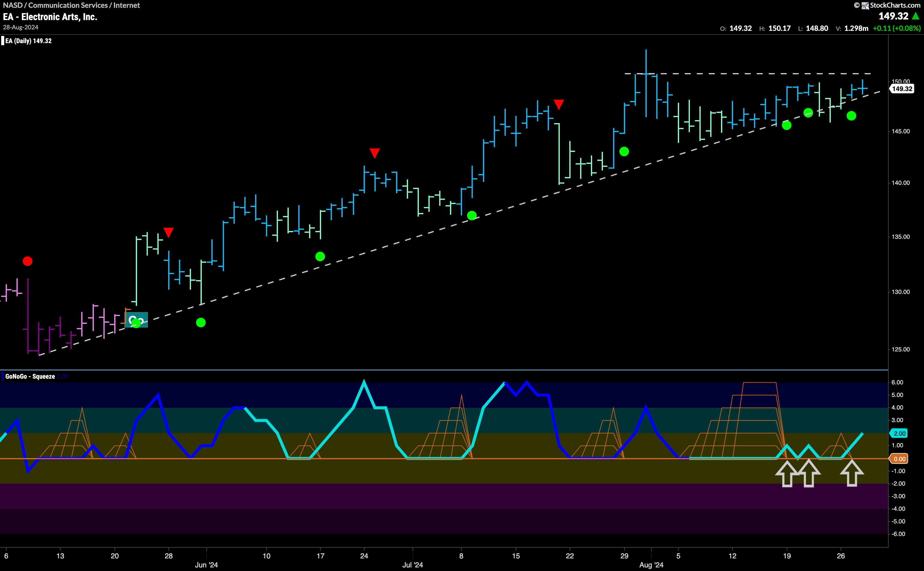
Task: Click the 135.00 price axis label
Action: [x=901, y=237]
